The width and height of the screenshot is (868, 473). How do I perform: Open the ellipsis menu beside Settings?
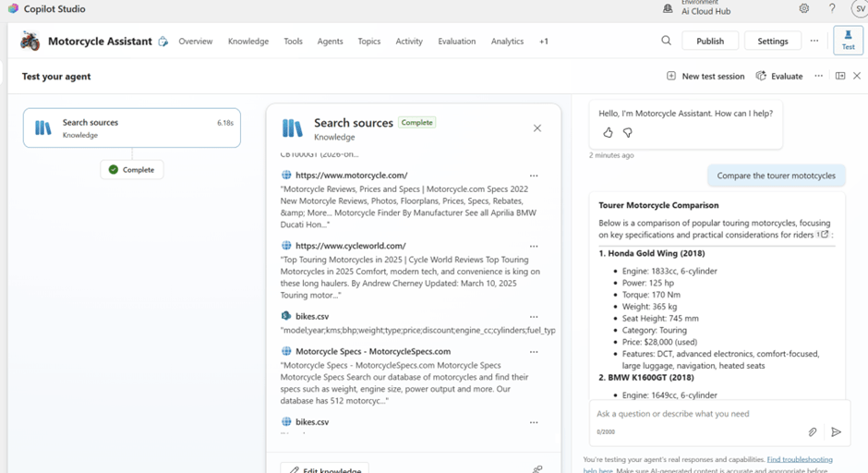[x=814, y=41]
